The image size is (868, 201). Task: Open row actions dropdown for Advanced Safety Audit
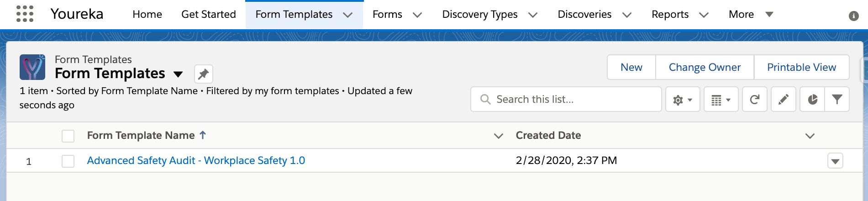pos(835,161)
